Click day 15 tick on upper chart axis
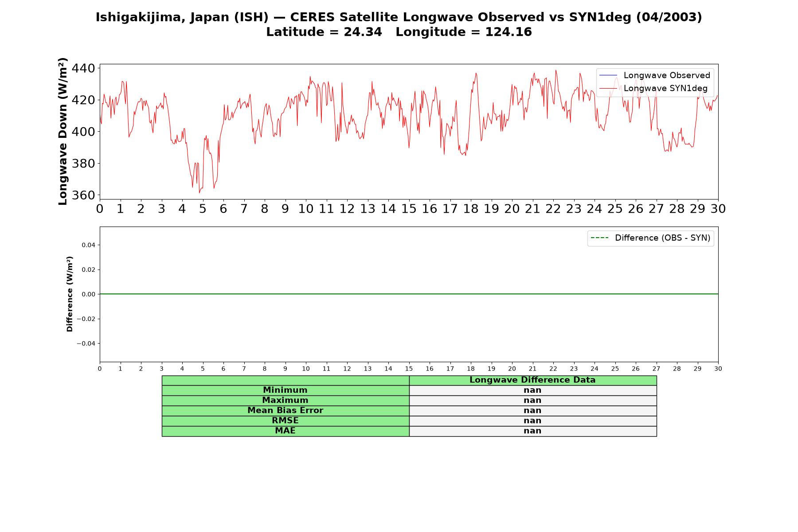This screenshot has height=532, width=798. (409, 209)
